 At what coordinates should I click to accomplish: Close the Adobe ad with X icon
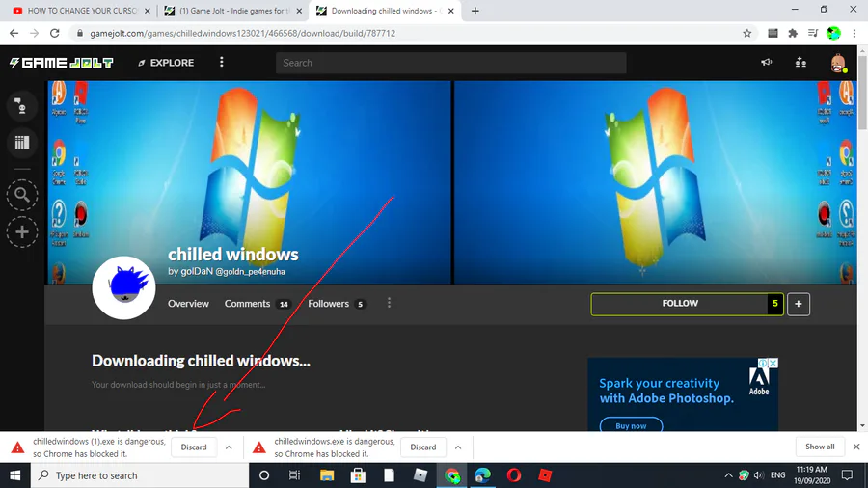(773, 363)
